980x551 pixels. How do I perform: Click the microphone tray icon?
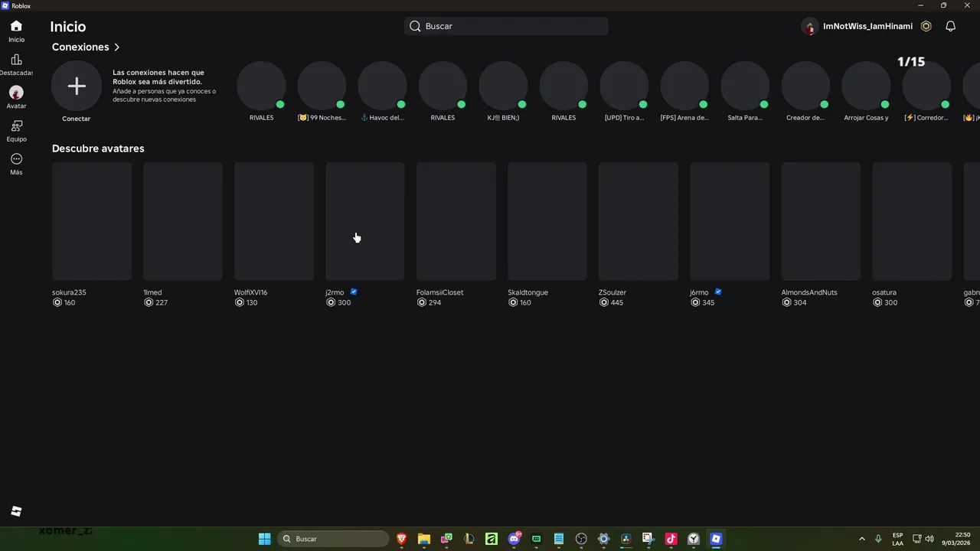(x=878, y=539)
